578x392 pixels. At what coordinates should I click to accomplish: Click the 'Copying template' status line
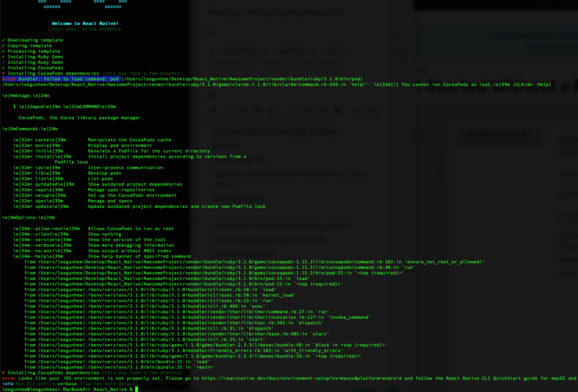tap(27, 46)
